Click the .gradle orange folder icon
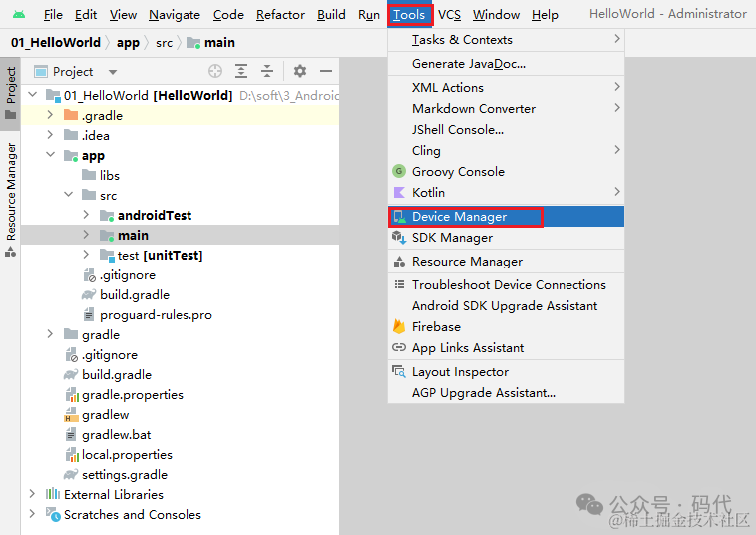 [x=71, y=115]
